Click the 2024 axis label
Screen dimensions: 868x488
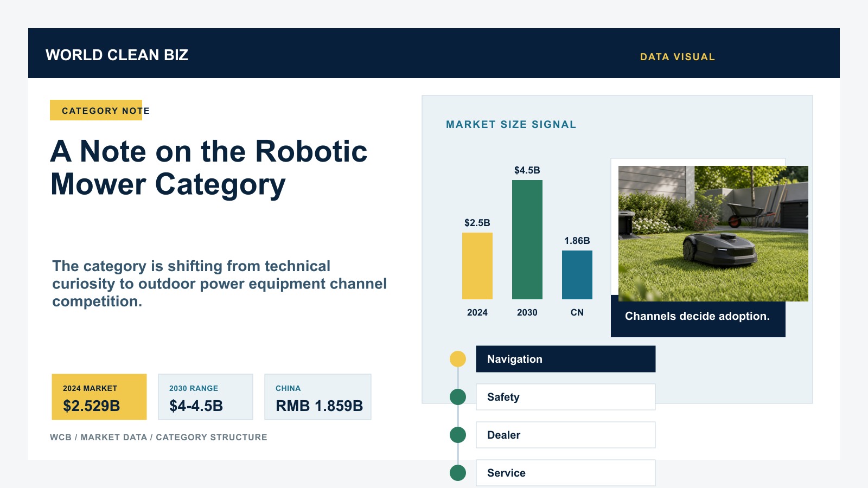pos(477,312)
